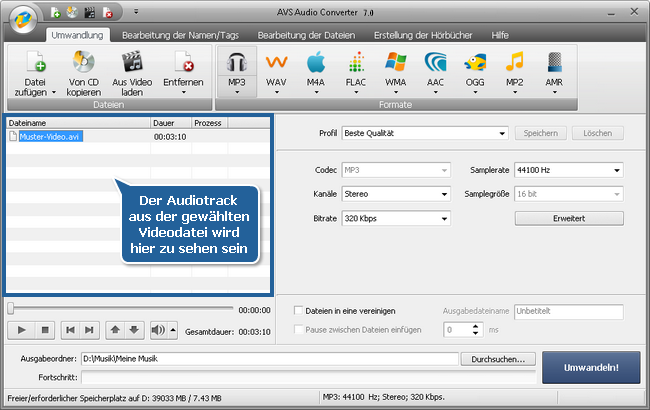This screenshot has height=410, width=650.
Task: Click the Speichern profile button
Action: (x=541, y=133)
